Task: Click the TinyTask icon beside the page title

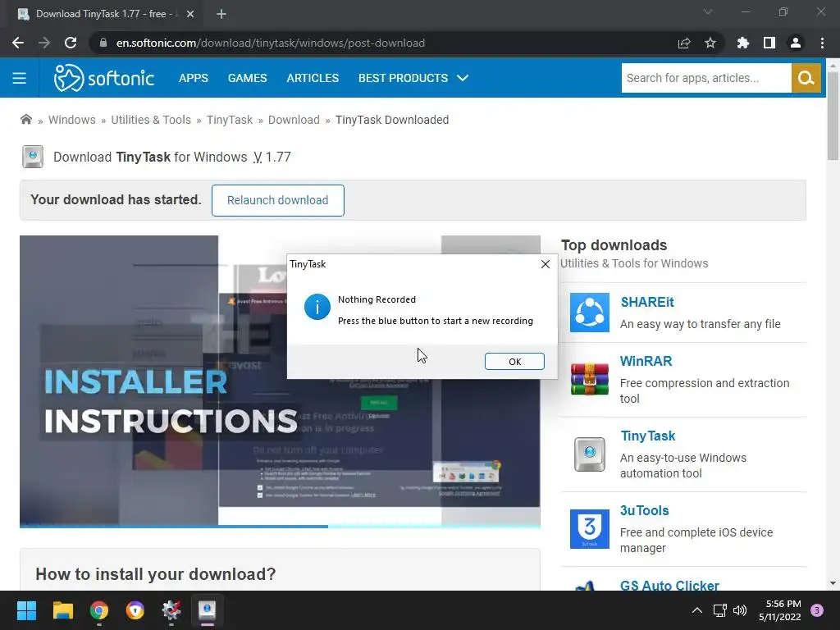Action: point(33,157)
